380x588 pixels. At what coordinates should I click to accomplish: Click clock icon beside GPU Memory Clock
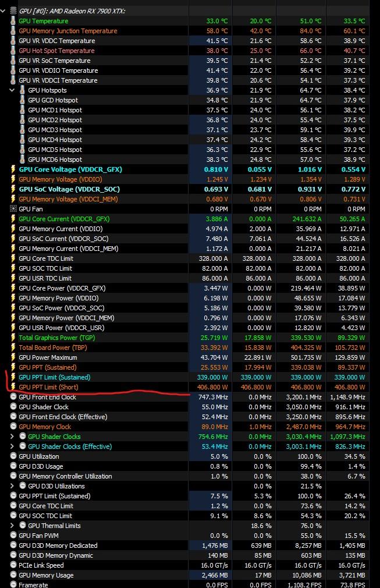point(13,427)
